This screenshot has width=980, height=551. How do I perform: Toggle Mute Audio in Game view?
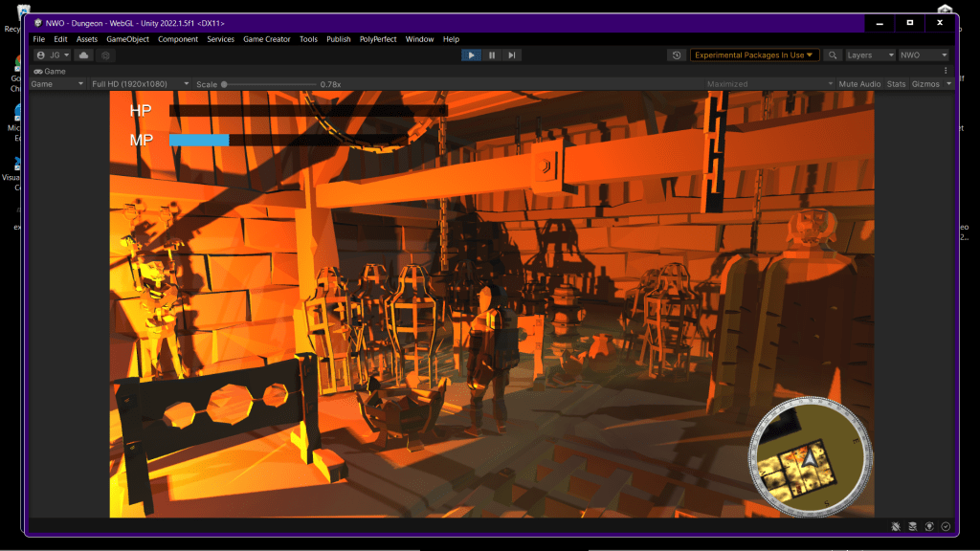(x=859, y=84)
